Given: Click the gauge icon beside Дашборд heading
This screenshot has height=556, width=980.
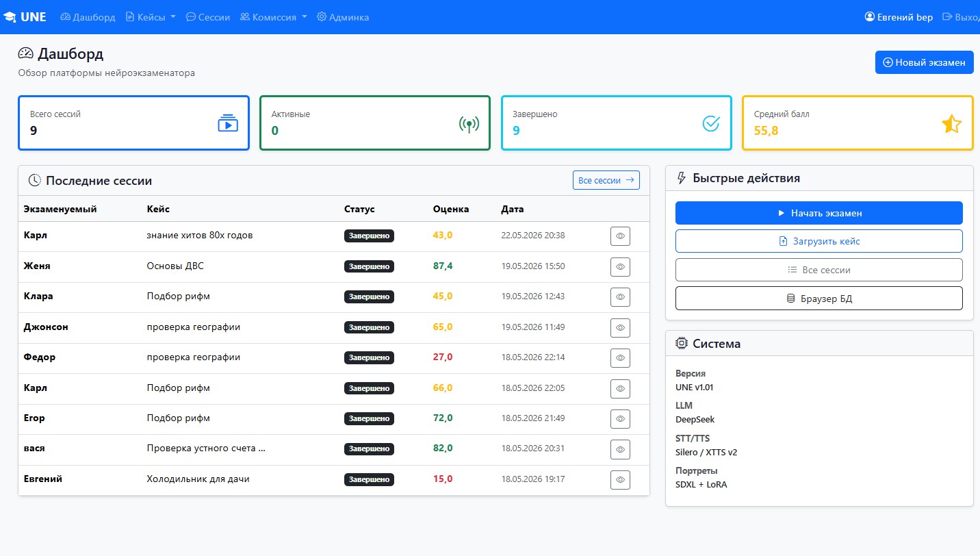Looking at the screenshot, I should tap(26, 53).
